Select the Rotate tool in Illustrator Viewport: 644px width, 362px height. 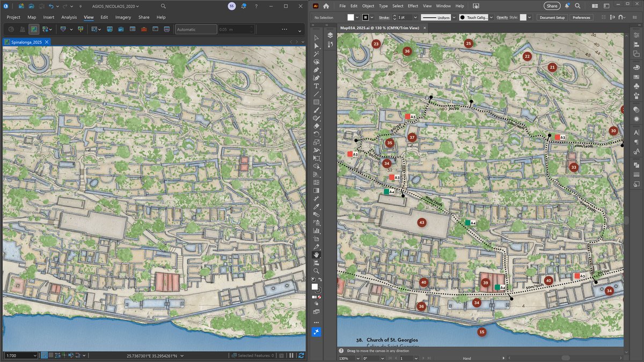coord(317,134)
